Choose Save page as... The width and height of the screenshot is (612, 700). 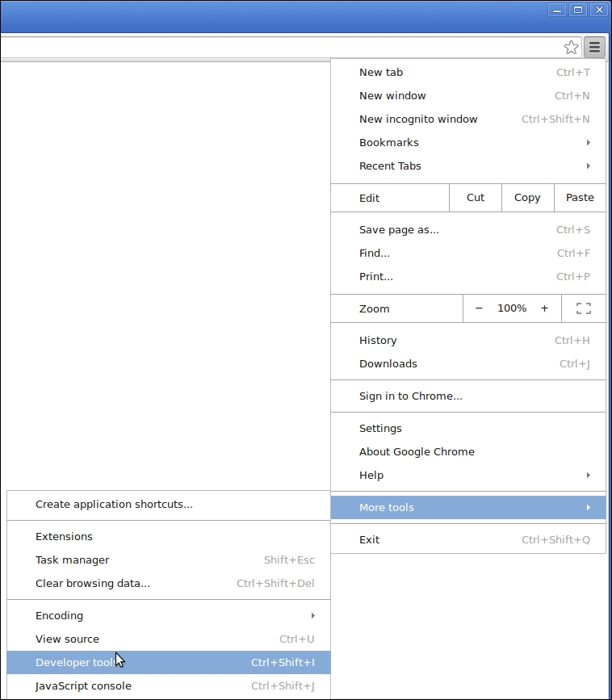coord(468,230)
